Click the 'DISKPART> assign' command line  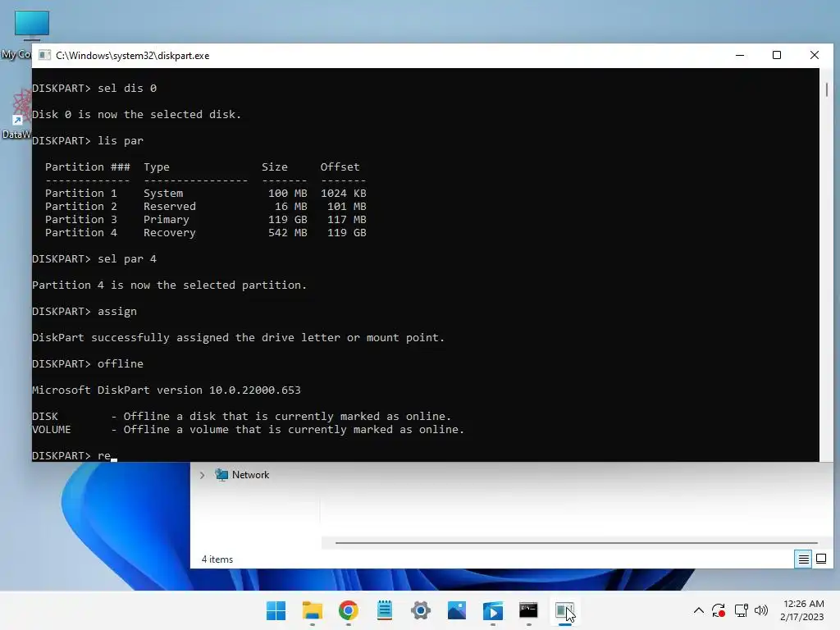tap(84, 311)
